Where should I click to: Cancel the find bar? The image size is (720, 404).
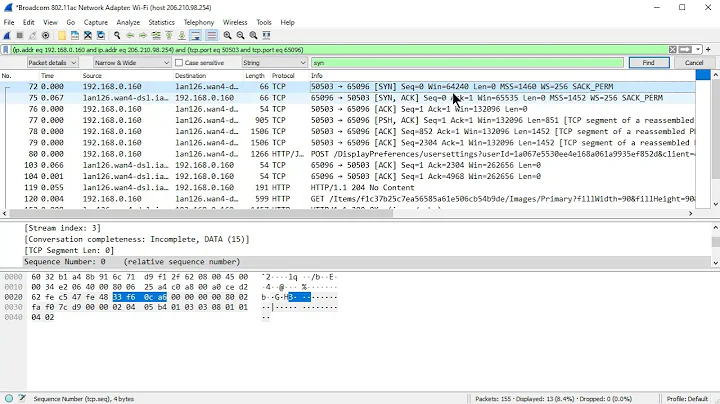[694, 62]
